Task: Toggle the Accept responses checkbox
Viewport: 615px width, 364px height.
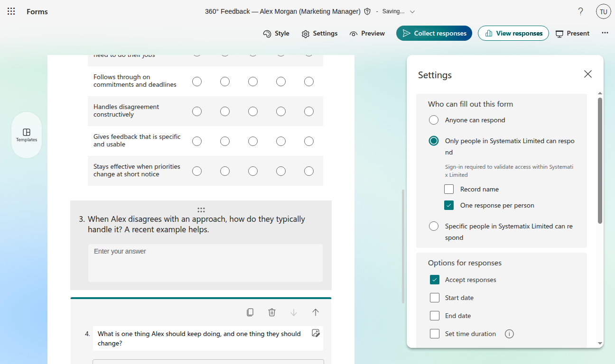Action: [435, 280]
